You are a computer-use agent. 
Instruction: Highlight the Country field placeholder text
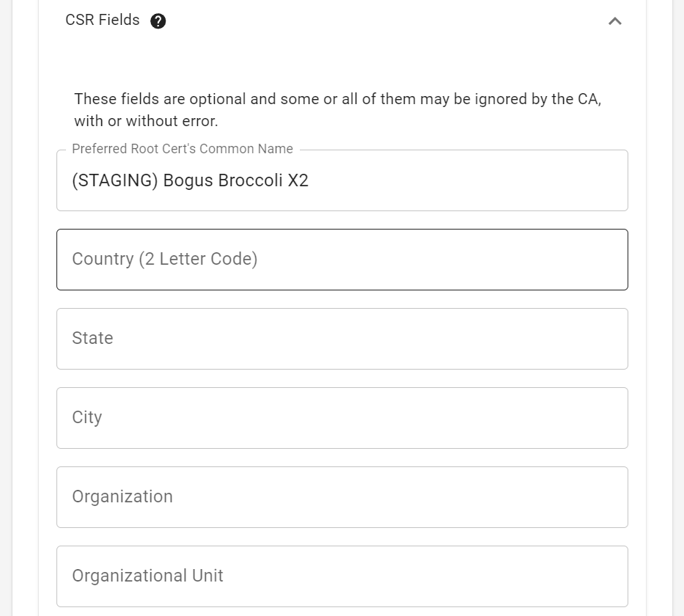[x=164, y=259]
